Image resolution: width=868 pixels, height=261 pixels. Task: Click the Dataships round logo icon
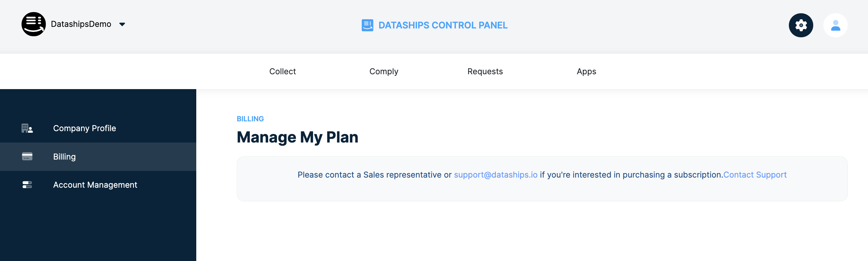34,24
